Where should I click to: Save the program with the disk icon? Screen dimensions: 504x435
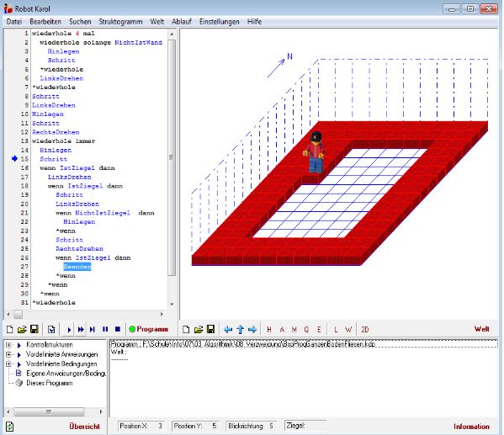(x=34, y=329)
